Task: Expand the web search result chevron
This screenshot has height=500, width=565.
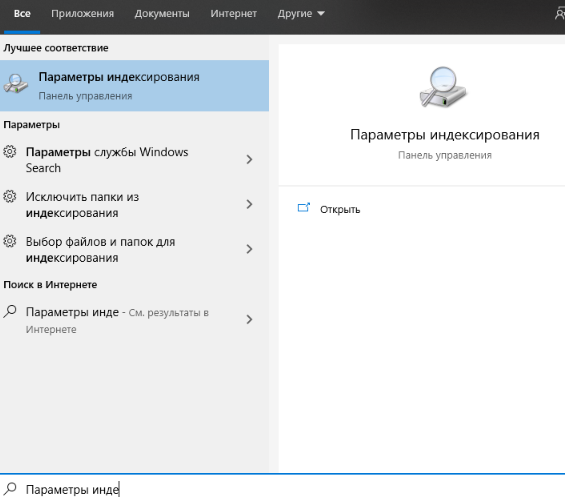Action: [249, 320]
